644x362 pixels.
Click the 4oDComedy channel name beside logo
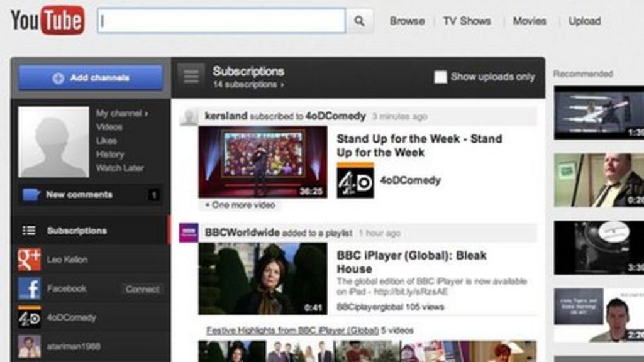pyautogui.click(x=410, y=180)
